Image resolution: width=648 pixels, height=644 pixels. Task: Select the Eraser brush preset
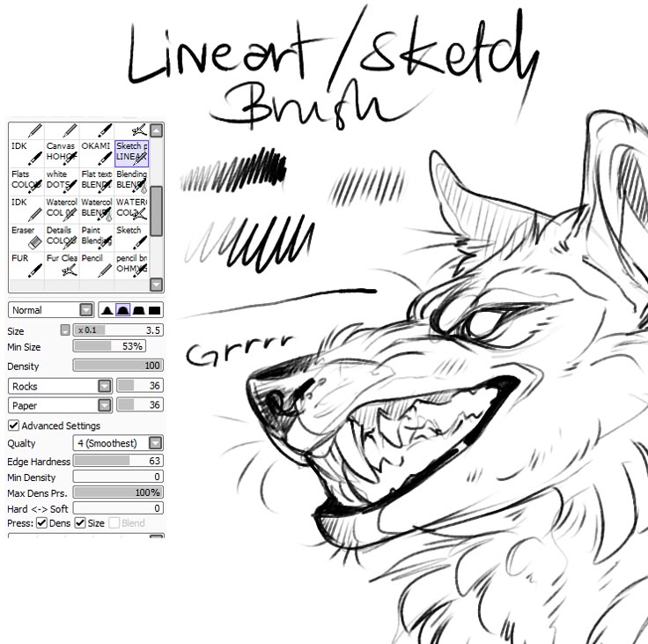coord(26,237)
